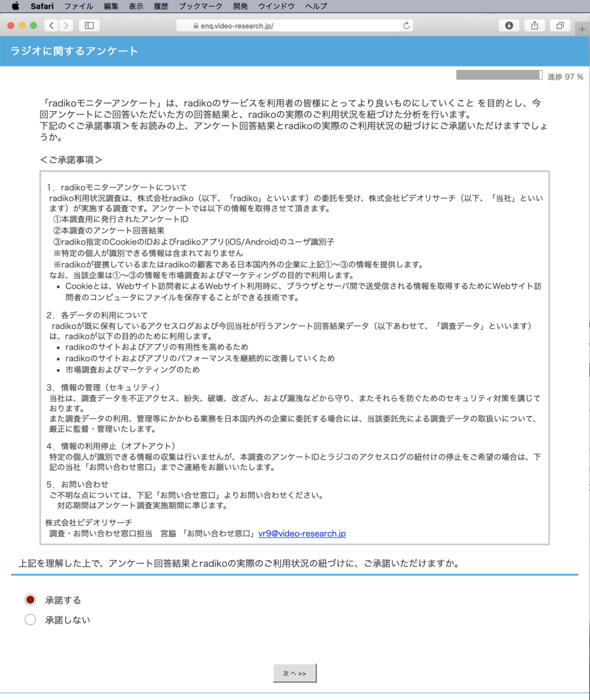Maximize the Safari window
Viewport: 590px width, 700px height.
(33, 26)
